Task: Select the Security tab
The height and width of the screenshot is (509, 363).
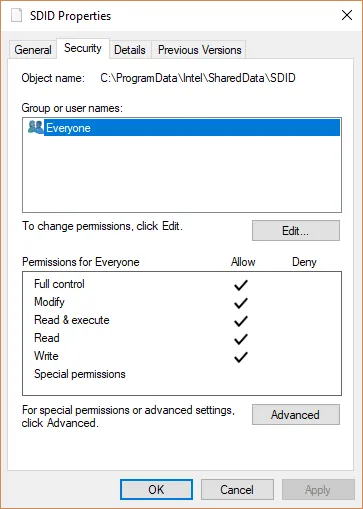Action: point(83,48)
